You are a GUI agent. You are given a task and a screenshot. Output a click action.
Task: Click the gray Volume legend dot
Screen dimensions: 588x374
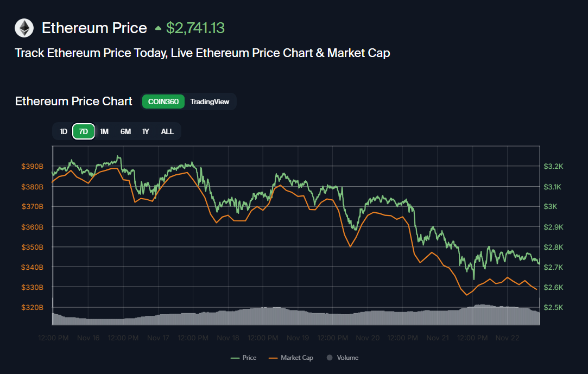point(328,357)
